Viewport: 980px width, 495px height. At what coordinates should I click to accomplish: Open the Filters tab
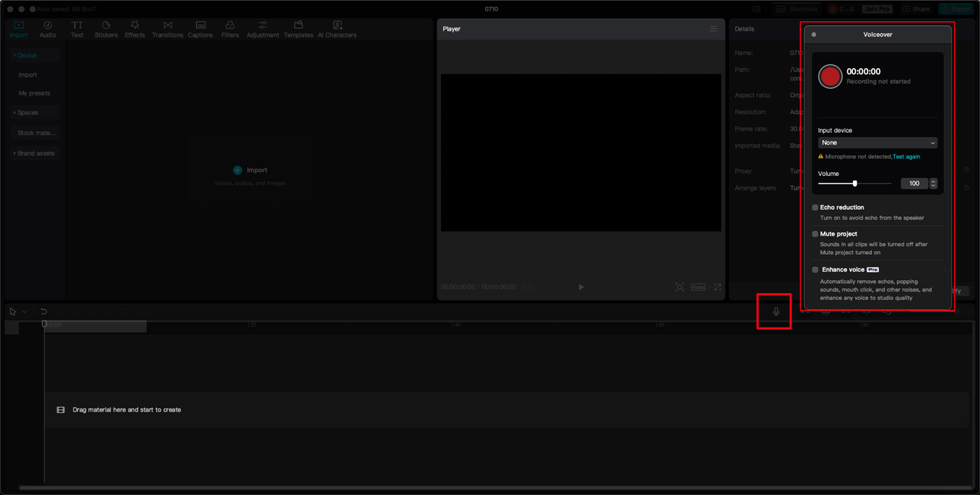click(x=230, y=30)
